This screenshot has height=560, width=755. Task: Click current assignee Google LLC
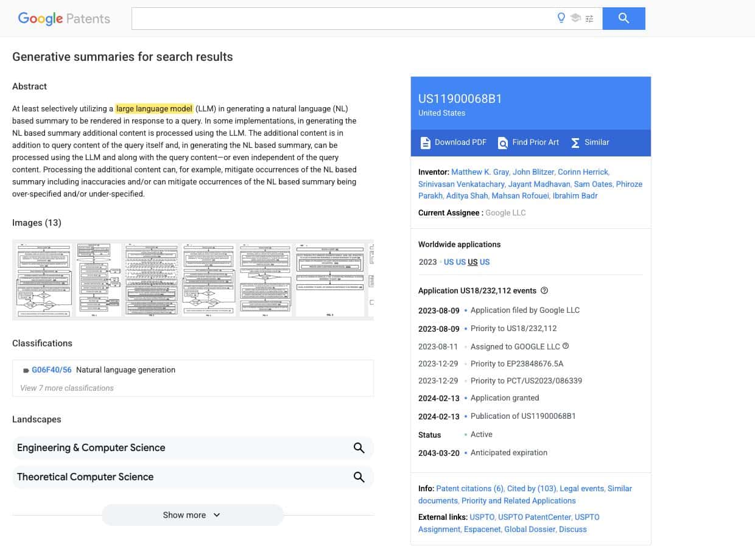click(x=505, y=212)
